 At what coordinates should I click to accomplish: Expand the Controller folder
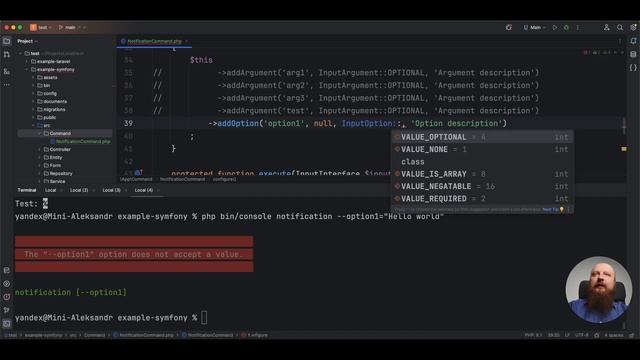40,149
